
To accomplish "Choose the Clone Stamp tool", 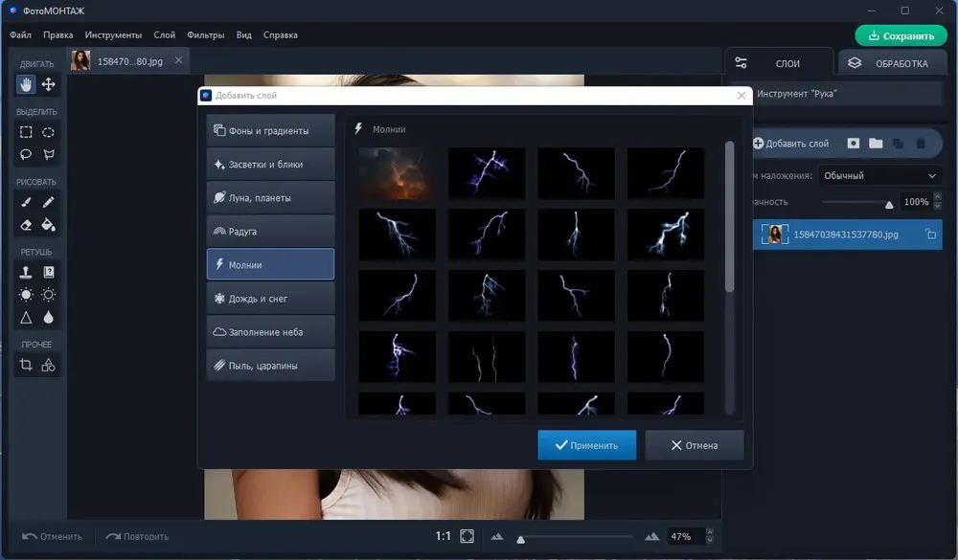I will click(x=26, y=273).
